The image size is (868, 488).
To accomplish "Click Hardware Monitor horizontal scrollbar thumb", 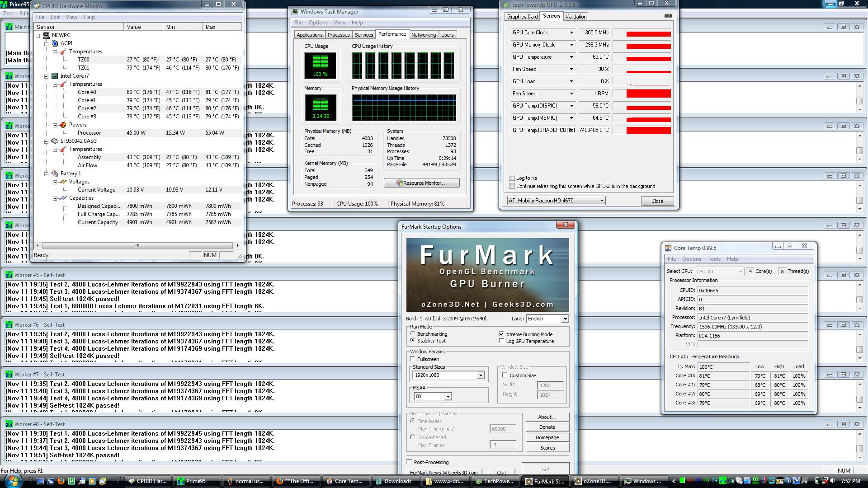I will click(137, 245).
